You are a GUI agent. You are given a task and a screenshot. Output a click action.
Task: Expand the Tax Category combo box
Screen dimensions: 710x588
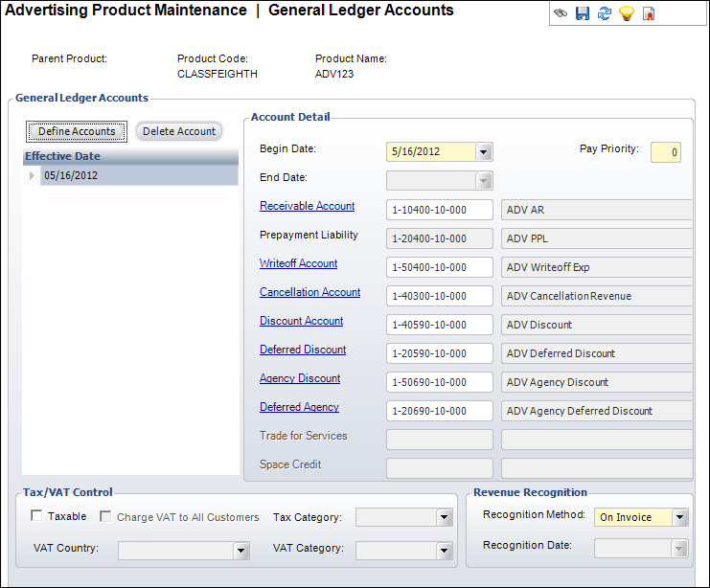click(444, 518)
